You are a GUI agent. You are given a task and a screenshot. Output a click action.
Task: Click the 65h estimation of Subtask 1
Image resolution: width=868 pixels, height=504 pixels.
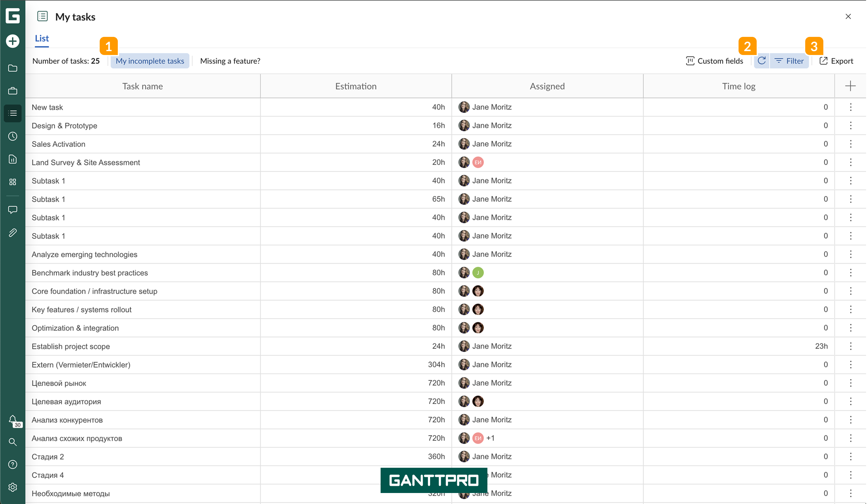pyautogui.click(x=438, y=199)
